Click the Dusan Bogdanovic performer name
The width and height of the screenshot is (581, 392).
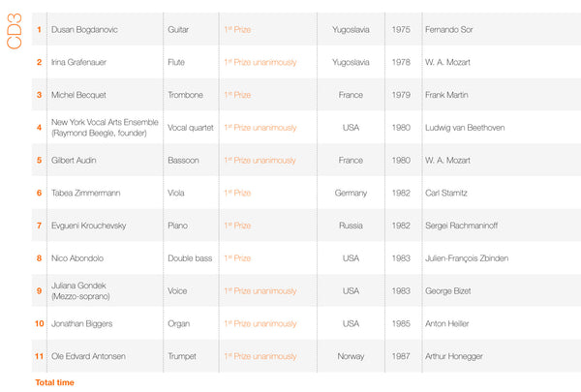point(85,30)
